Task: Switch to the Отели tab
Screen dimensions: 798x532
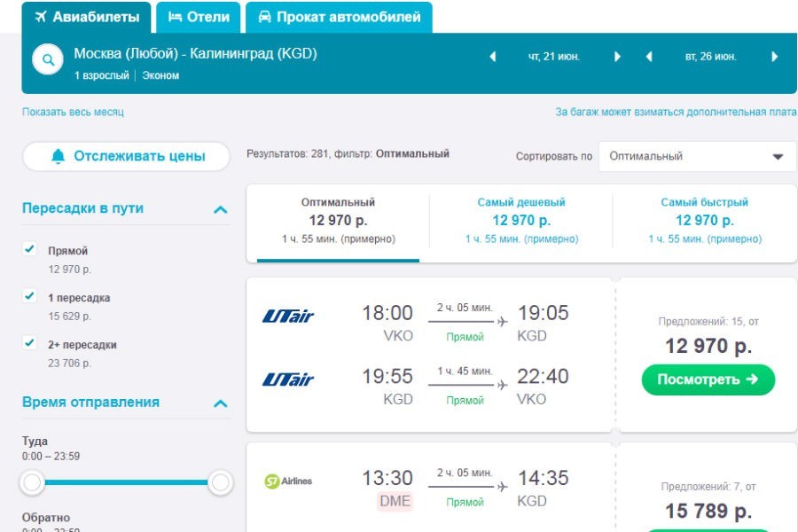Action: coord(199,17)
